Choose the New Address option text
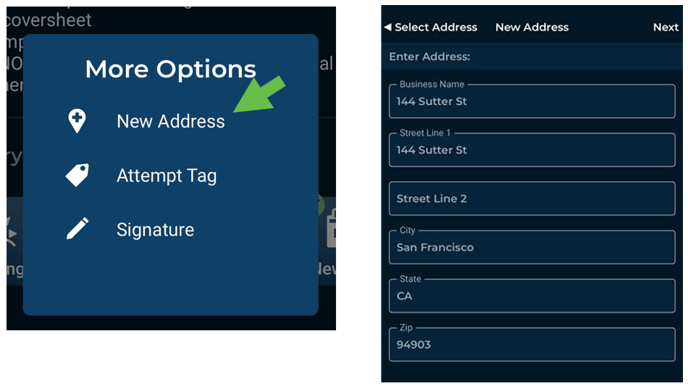Screen dimensions: 688x386 click(x=171, y=122)
